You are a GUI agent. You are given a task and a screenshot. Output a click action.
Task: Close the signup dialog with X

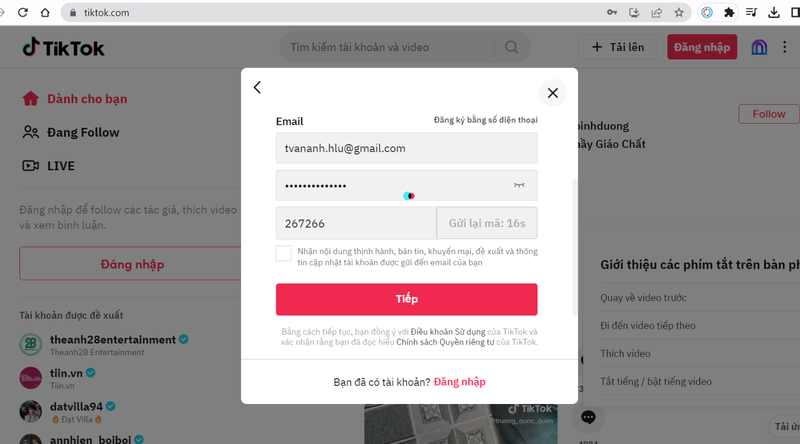[552, 93]
